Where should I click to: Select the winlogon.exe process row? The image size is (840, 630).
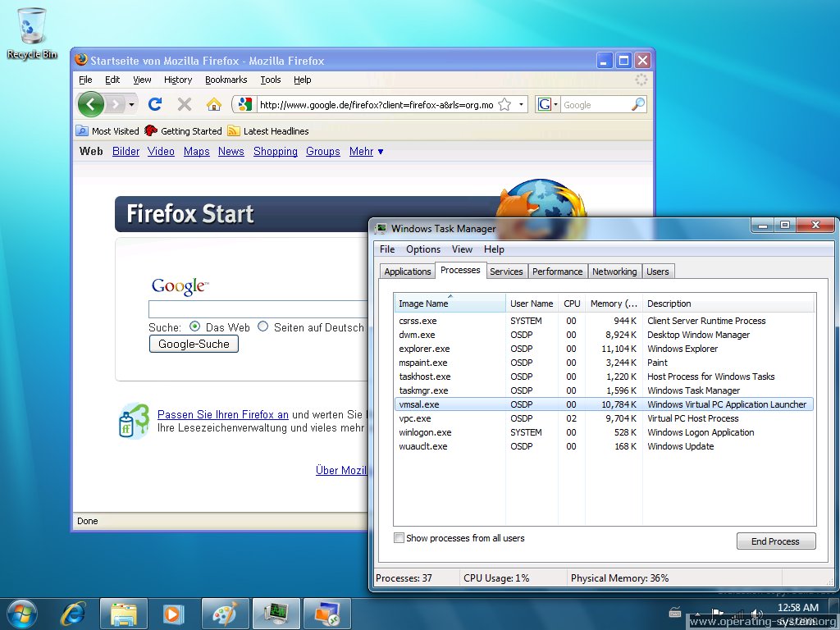(x=605, y=432)
